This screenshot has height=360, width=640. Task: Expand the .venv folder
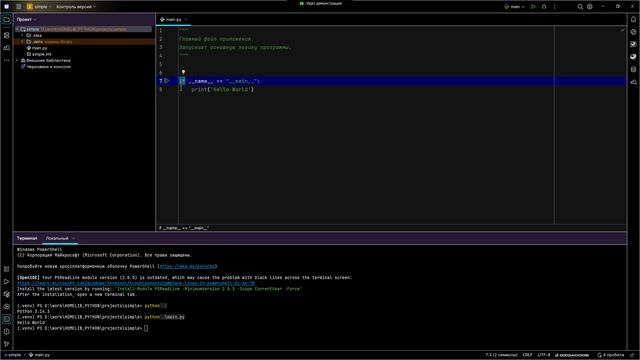pyautogui.click(x=22, y=42)
